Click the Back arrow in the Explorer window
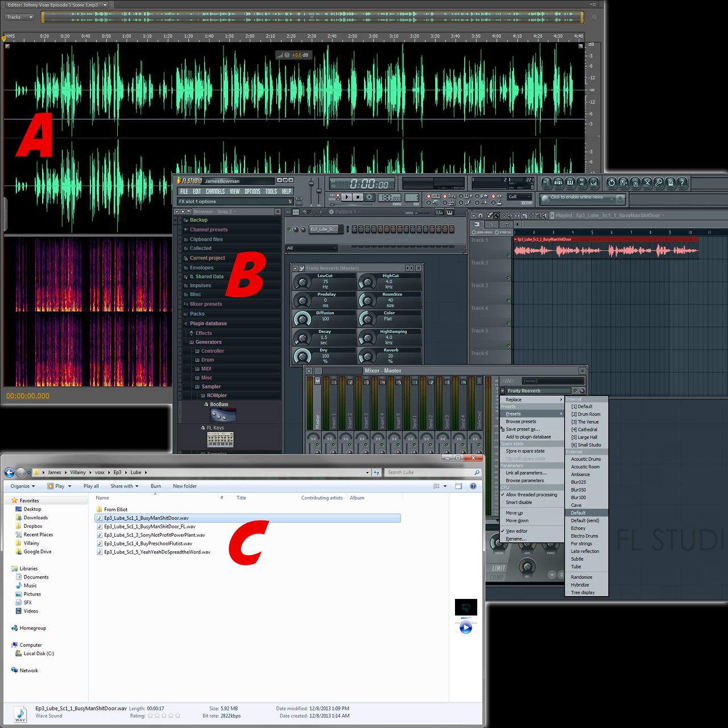 tap(9, 473)
